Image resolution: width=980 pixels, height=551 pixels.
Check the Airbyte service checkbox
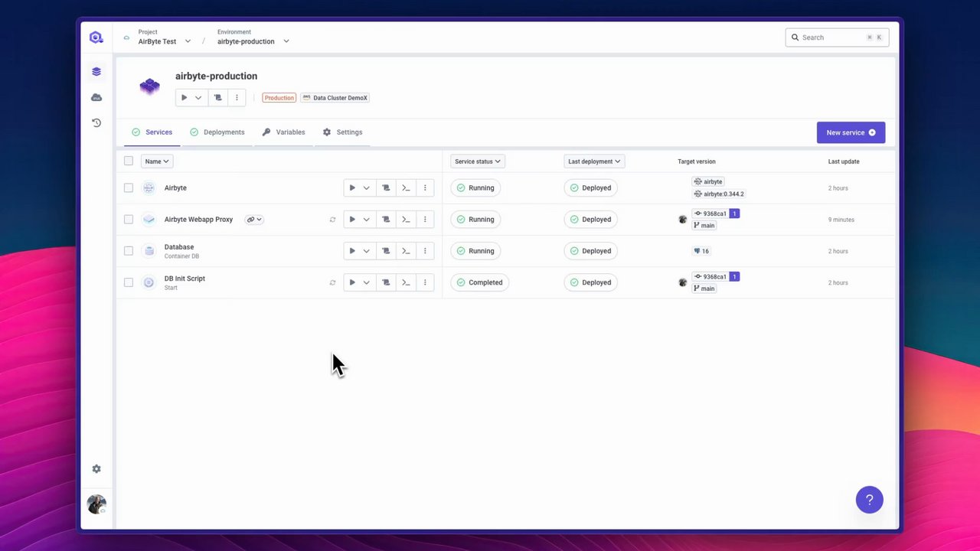click(x=129, y=187)
